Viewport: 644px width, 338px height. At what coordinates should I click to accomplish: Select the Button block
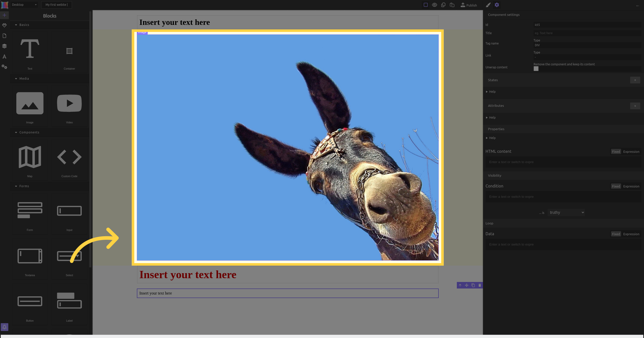[x=30, y=304]
